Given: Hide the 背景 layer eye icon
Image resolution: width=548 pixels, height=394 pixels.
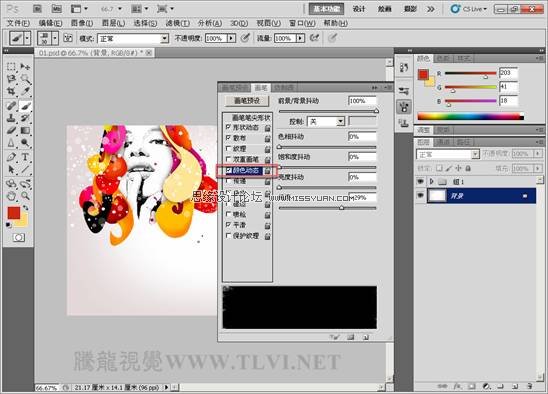Looking at the screenshot, I should coord(420,196).
